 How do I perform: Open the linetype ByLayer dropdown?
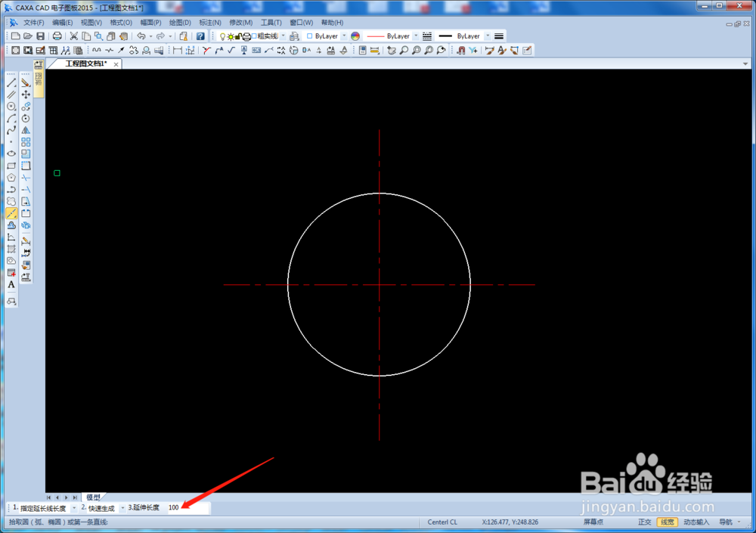[x=416, y=36]
